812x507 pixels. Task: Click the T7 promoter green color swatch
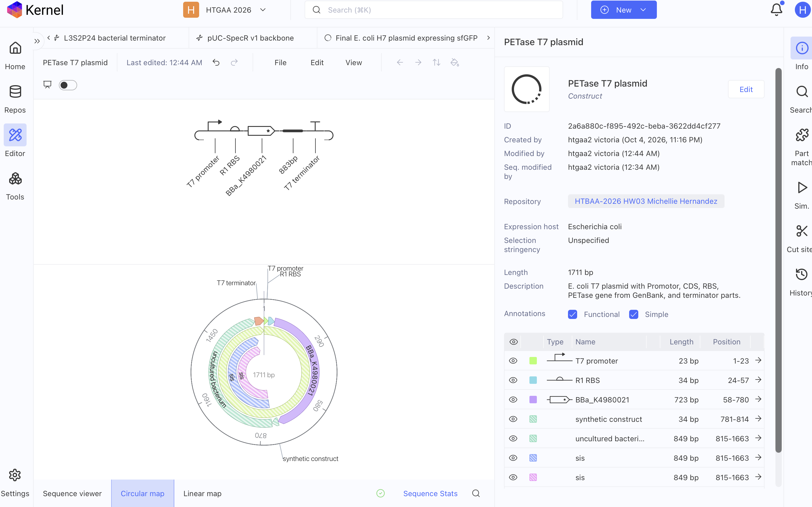coord(533,361)
